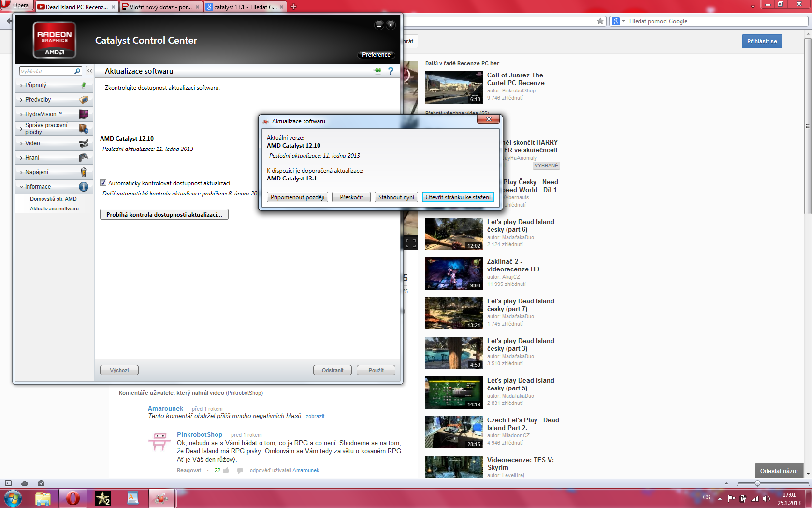Viewport: 812px width, 508px height.
Task: Click the Stáhnout nyní button
Action: click(396, 197)
